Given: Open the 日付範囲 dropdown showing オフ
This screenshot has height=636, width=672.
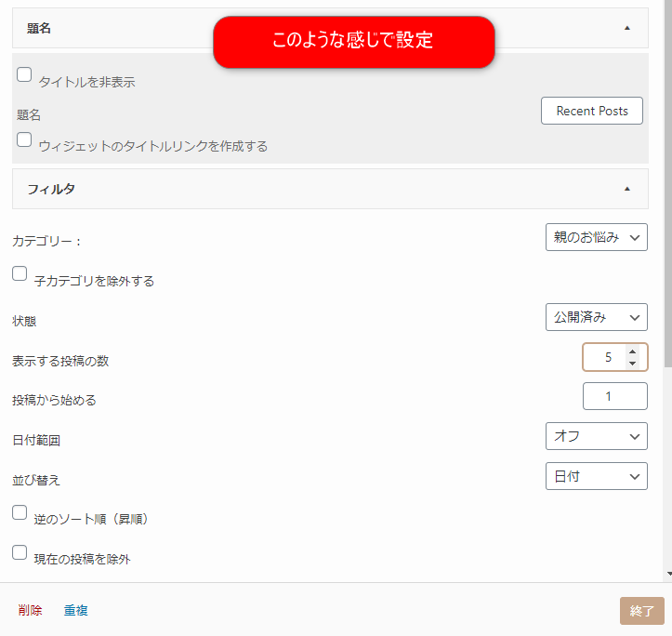Looking at the screenshot, I should (x=596, y=436).
